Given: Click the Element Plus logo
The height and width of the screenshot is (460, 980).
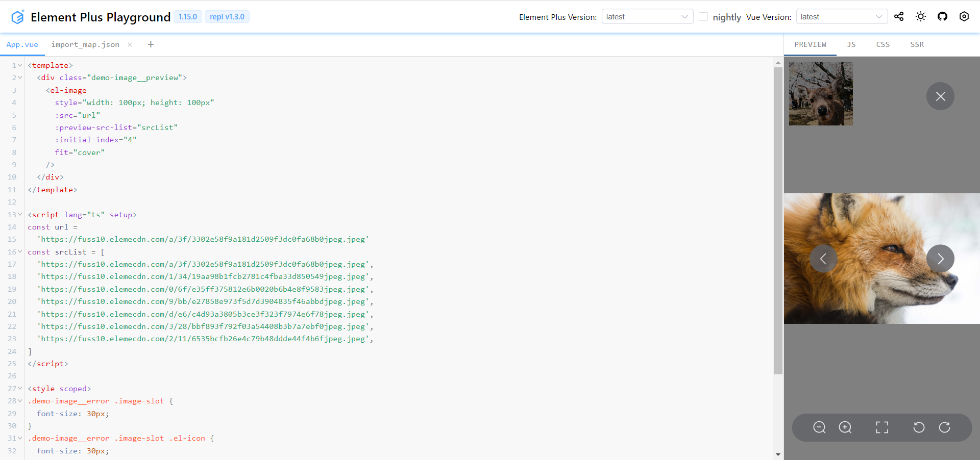Looking at the screenshot, I should (18, 16).
